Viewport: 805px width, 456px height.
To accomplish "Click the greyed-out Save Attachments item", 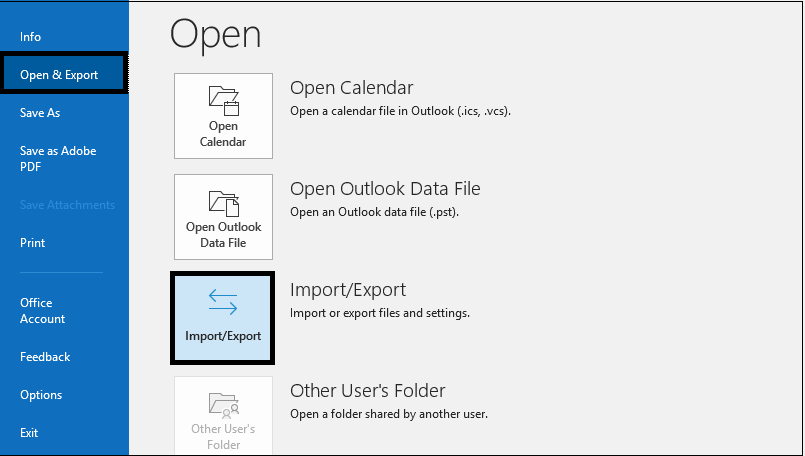I will 67,205.
